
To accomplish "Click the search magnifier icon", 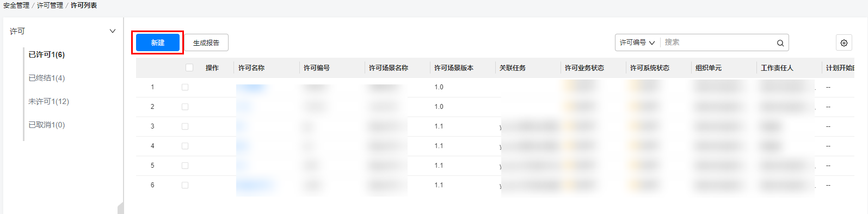I will click(780, 43).
